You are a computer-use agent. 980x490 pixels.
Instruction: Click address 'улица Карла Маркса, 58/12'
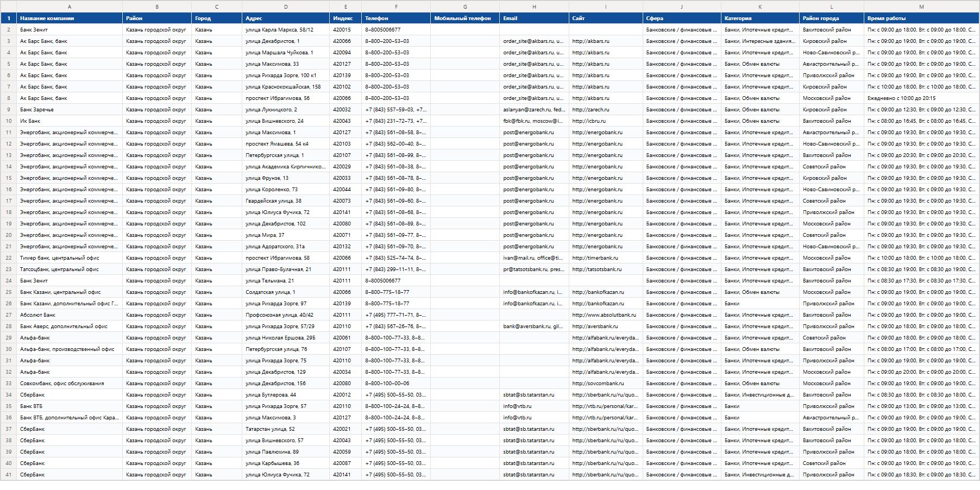(286, 30)
